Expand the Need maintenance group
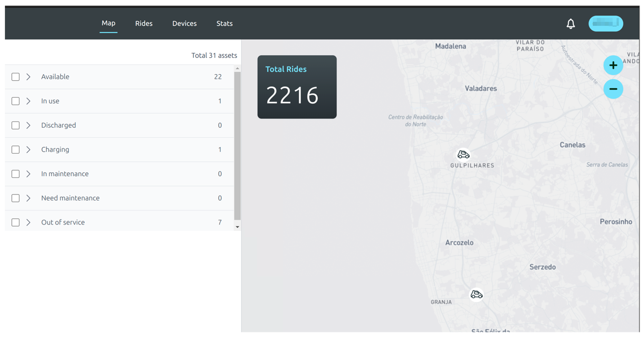The image size is (644, 337). [x=28, y=198]
